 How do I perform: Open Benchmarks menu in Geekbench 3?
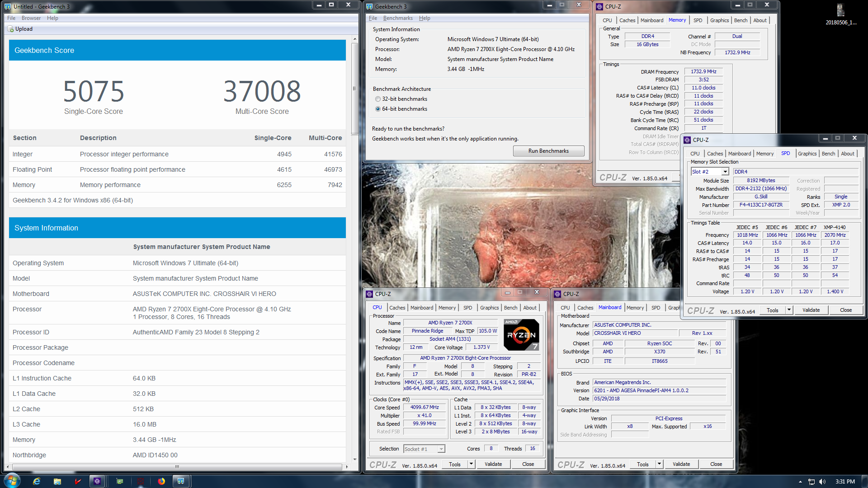pos(398,18)
